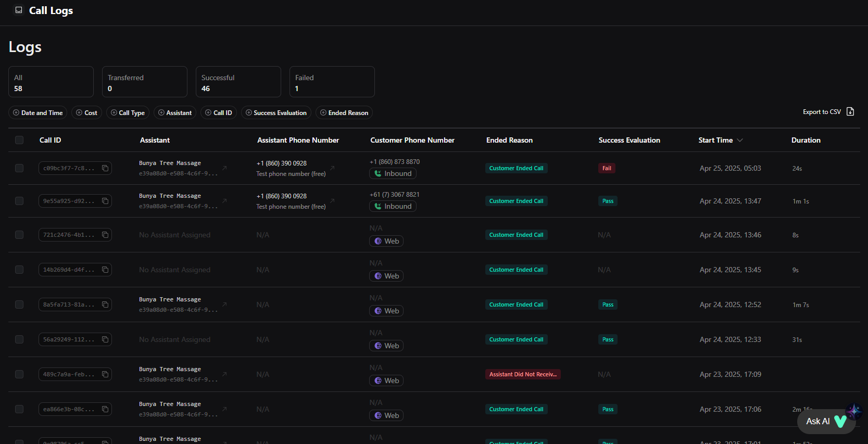Click the Call Logs header icon
The height and width of the screenshot is (444, 868).
19,10
